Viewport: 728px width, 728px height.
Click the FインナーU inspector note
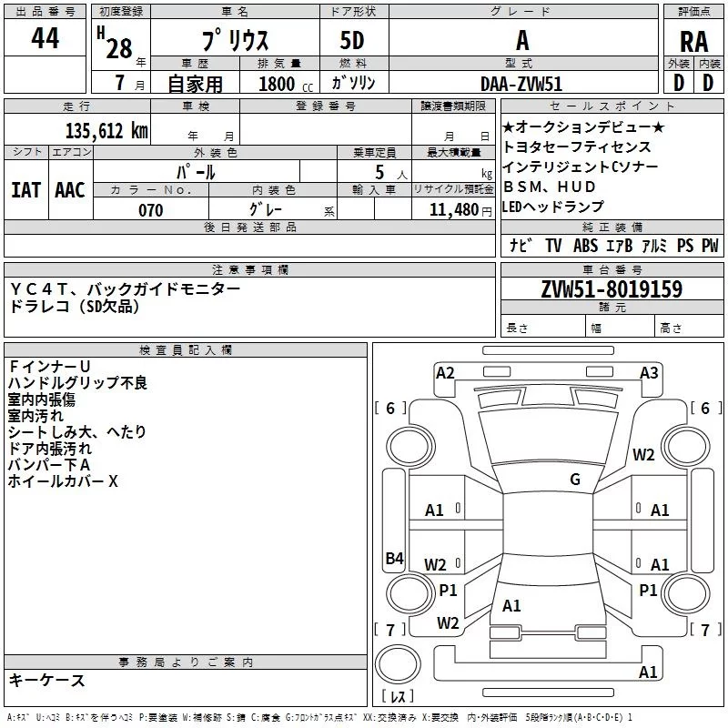click(49, 367)
